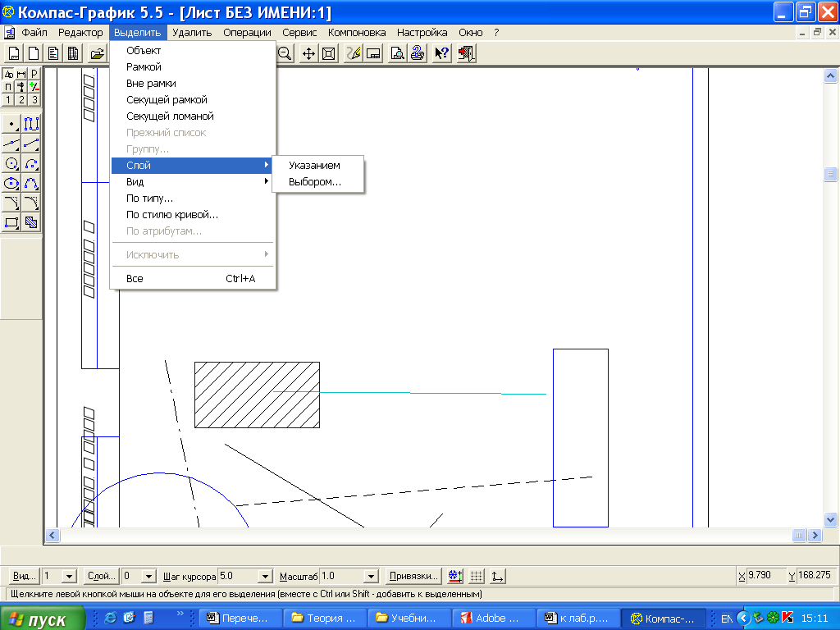The image size is (840, 630).
Task: Select the ellipse tool
Action: 11,183
